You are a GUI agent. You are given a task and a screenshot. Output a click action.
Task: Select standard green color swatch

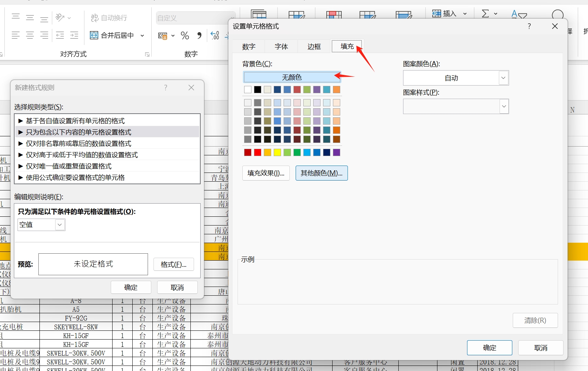(297, 152)
